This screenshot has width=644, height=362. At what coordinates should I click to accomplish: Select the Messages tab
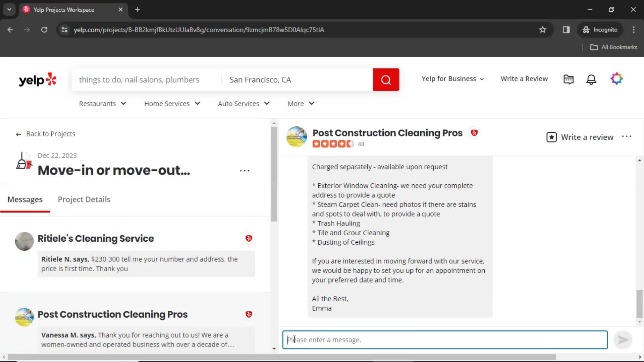[24, 199]
